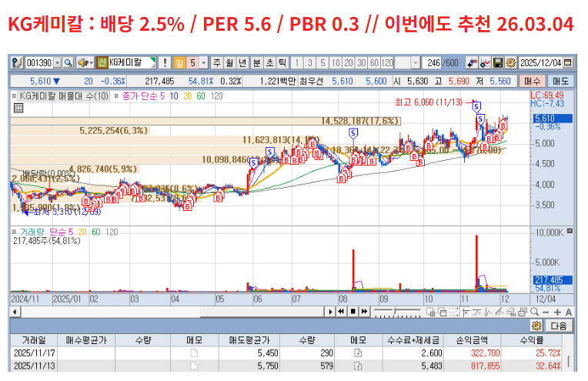Select the 30 interval button
Image resolution: width=588 pixels, height=381 pixels.
coord(362,62)
